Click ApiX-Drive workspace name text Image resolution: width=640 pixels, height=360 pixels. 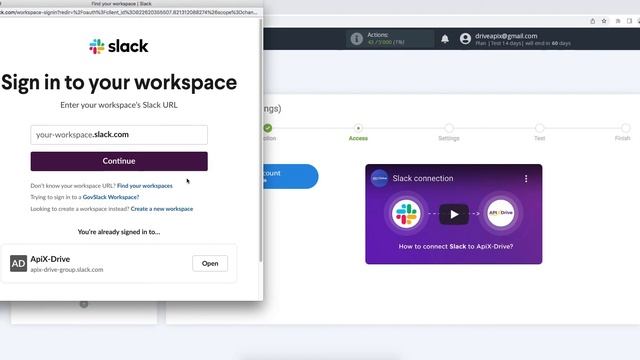[x=50, y=259]
